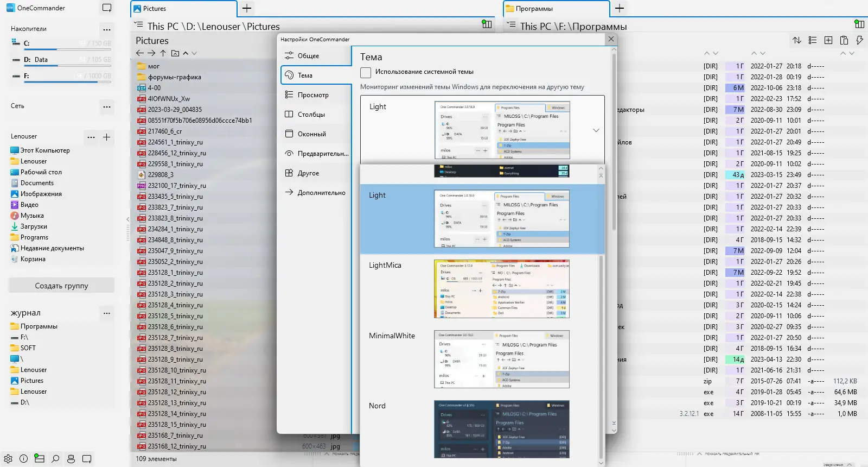Choose the LightMica theme from the list
The image size is (868, 467).
(x=482, y=289)
